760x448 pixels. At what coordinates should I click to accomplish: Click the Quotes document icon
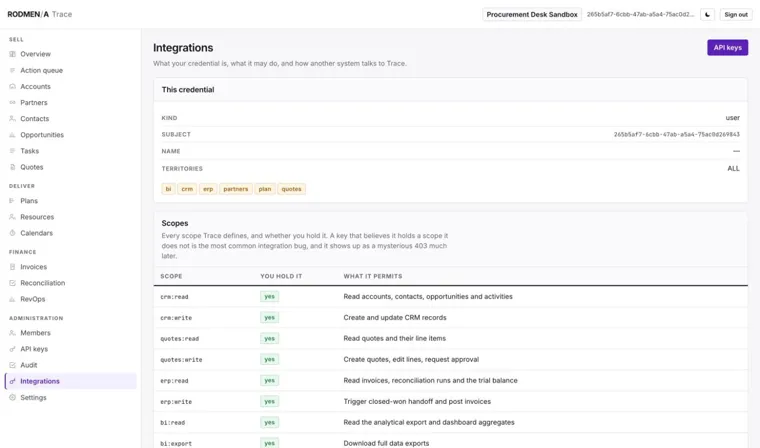(x=13, y=167)
